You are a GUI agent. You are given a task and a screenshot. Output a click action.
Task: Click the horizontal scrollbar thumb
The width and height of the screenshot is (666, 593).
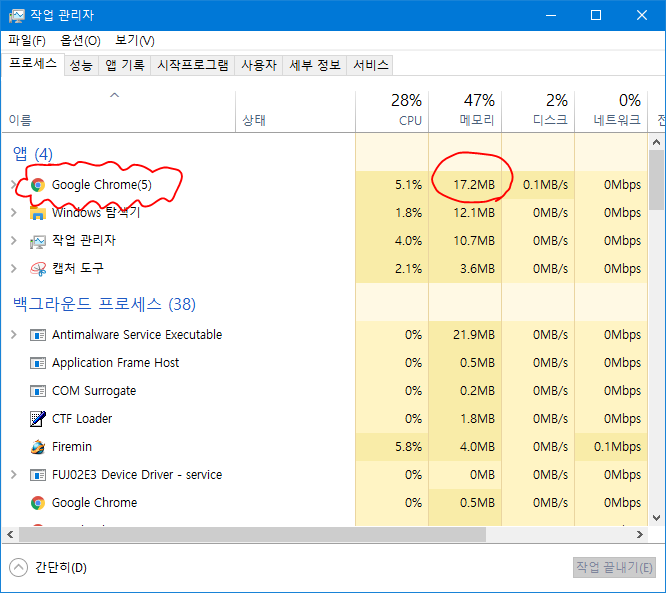click(x=252, y=535)
